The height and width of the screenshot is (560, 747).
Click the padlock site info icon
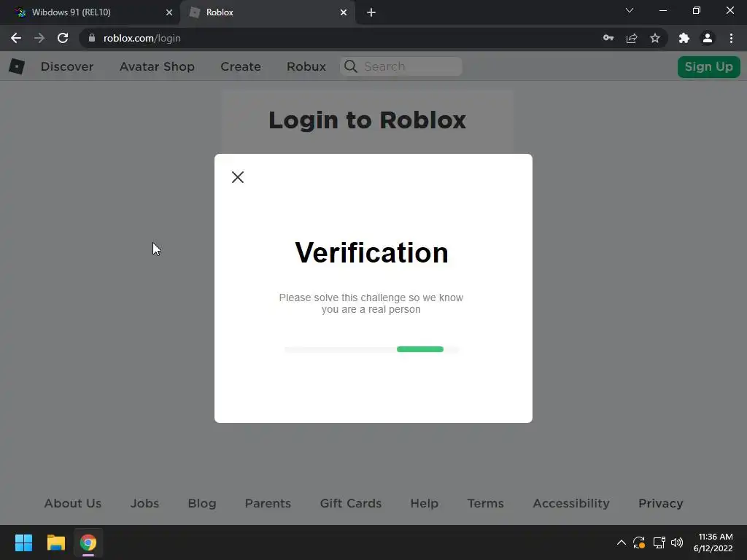coord(92,38)
